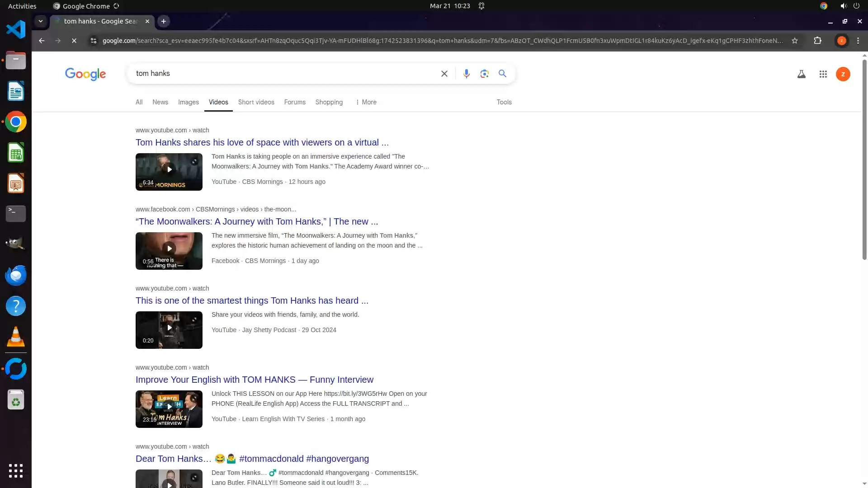Expand the More search filters menu

point(366,102)
